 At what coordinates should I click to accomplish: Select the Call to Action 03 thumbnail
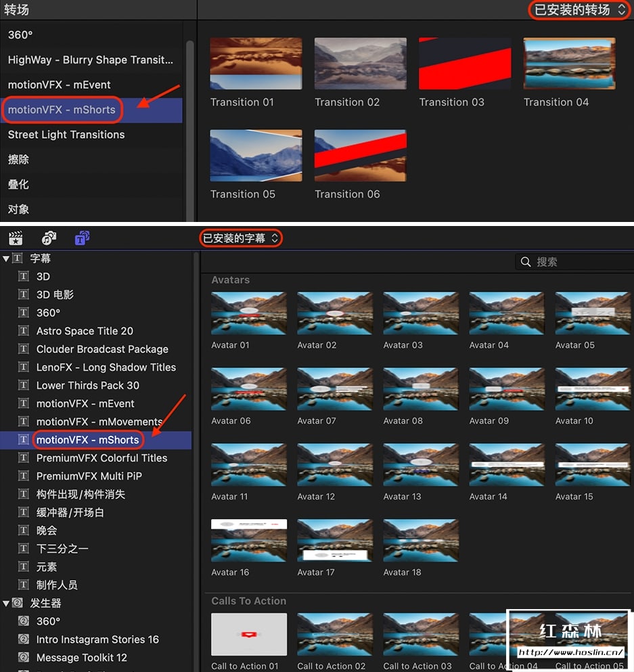pyautogui.click(x=421, y=634)
